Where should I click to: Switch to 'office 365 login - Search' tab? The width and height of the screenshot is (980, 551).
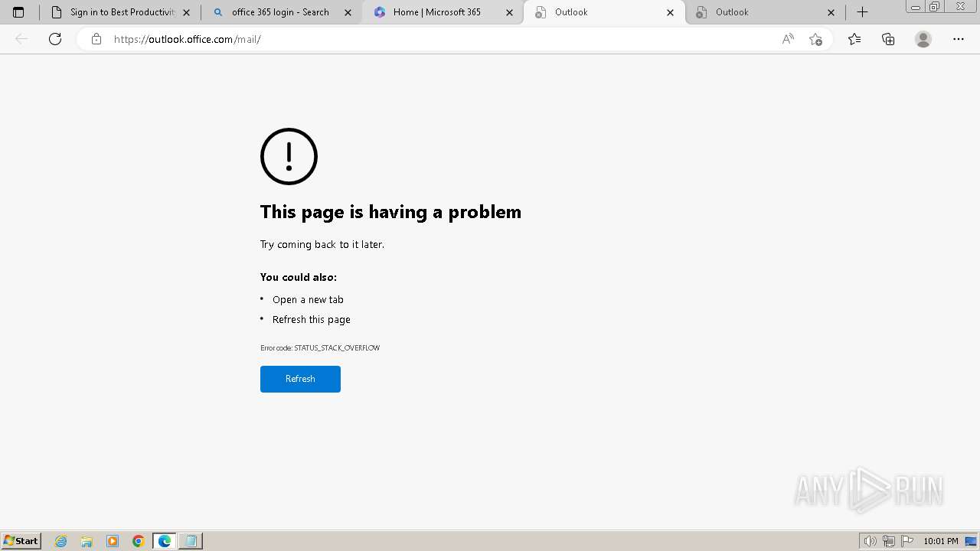[x=281, y=12]
